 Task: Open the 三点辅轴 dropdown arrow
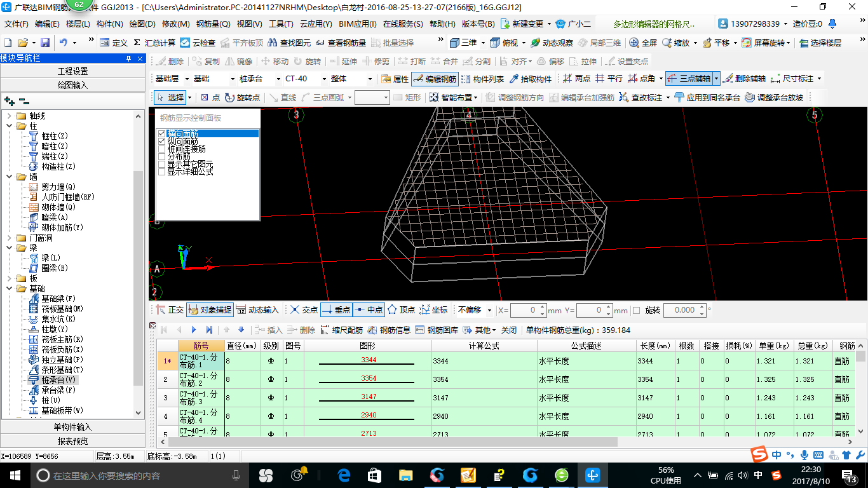pos(716,79)
